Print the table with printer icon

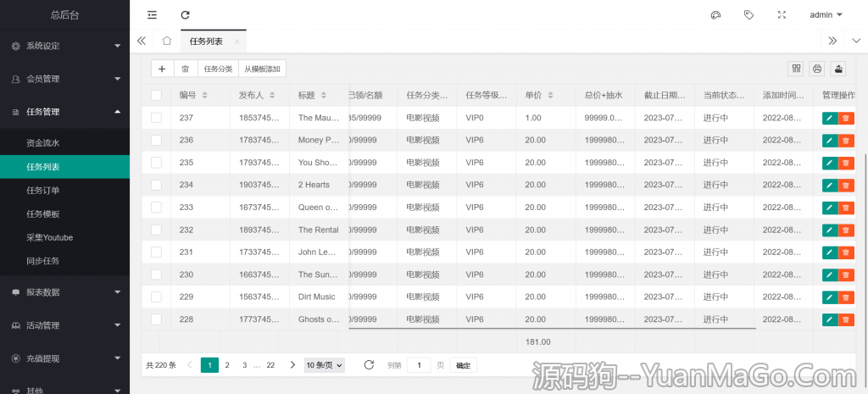point(818,69)
